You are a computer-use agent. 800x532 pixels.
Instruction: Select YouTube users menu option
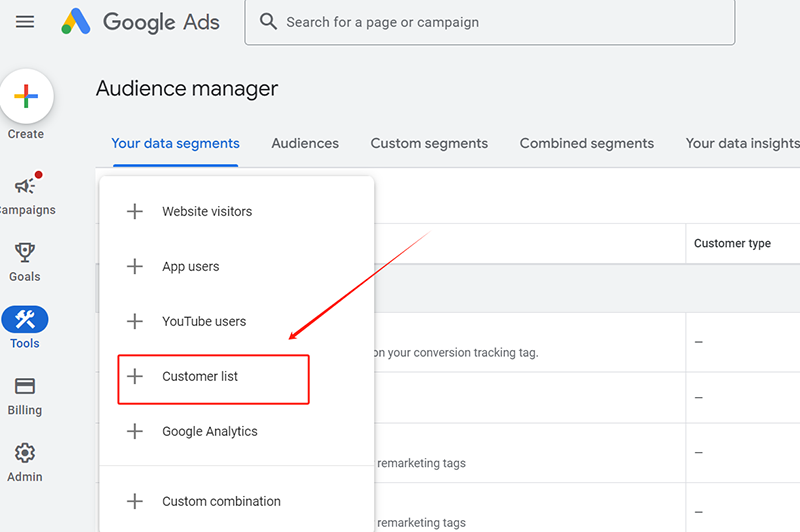tap(204, 322)
